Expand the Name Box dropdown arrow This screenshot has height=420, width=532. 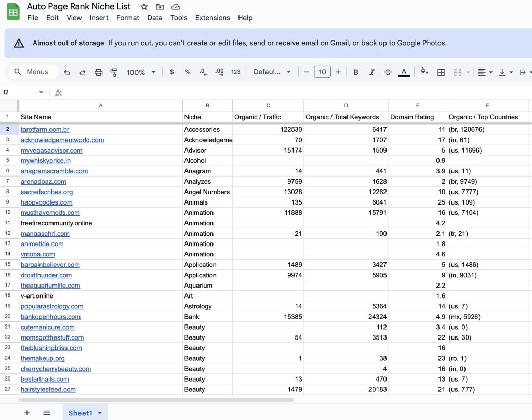(x=41, y=92)
